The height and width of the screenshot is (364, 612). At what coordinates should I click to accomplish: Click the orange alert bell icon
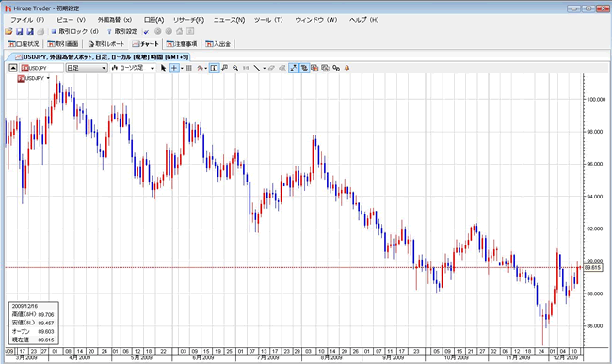click(346, 68)
